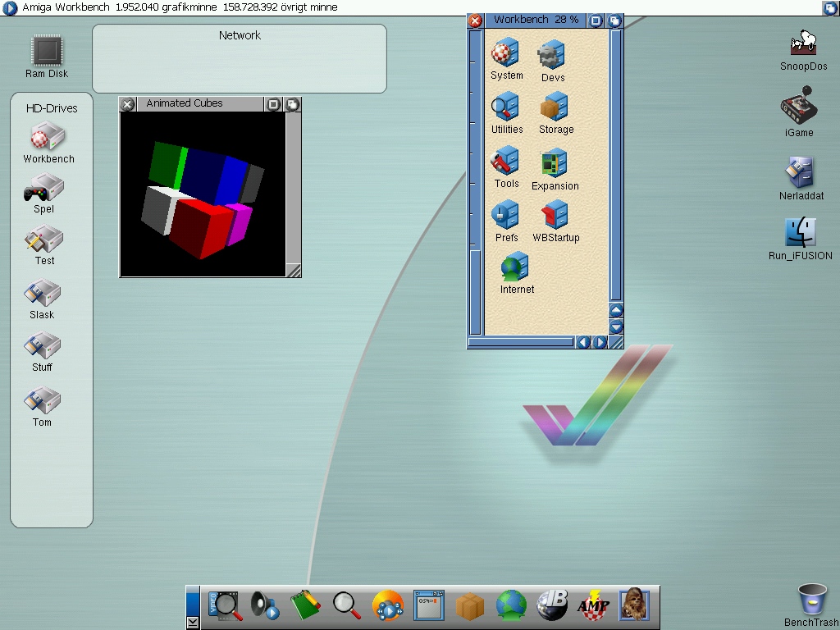This screenshot has width=840, height=630.
Task: Click the Workbench window zoom gadget
Action: (x=596, y=21)
